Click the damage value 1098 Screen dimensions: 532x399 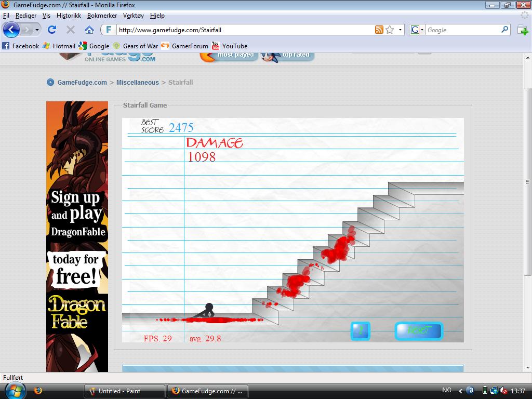(x=202, y=157)
